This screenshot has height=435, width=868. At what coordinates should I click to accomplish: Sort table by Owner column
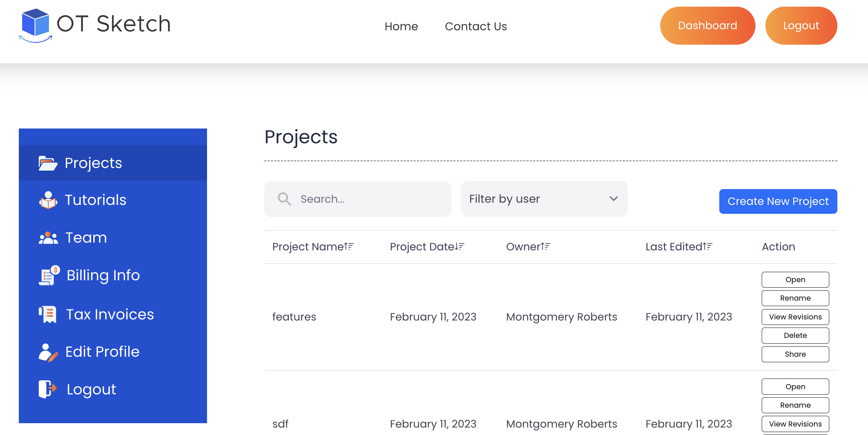[545, 246]
